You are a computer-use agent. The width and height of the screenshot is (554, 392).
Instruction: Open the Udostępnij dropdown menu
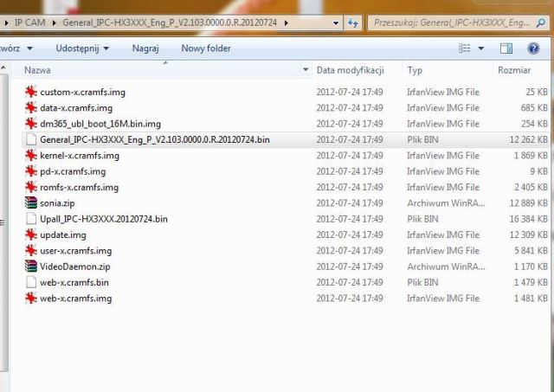82,48
